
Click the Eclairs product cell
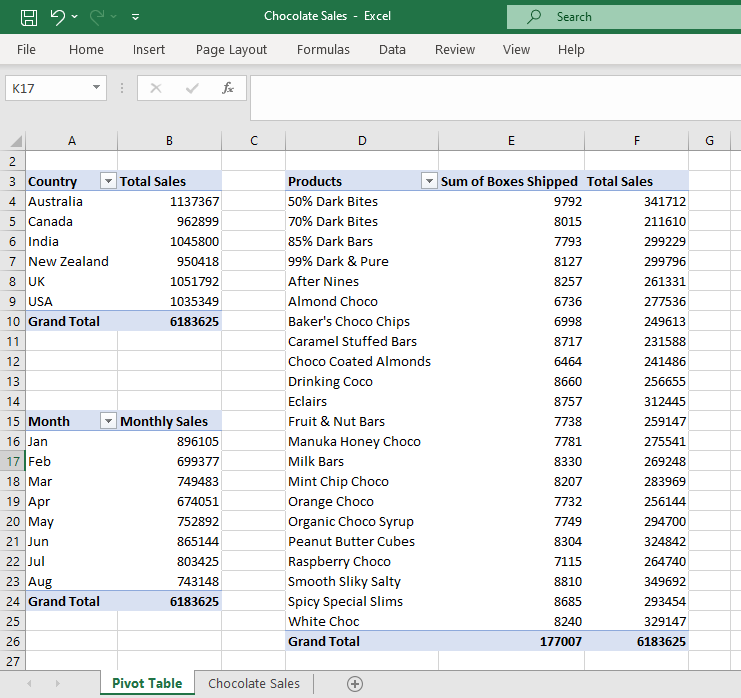(x=362, y=401)
